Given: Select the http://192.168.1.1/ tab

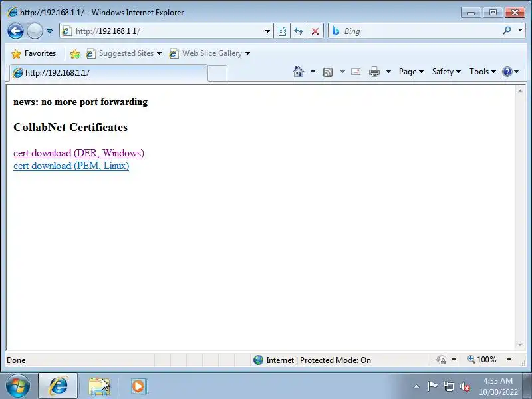Looking at the screenshot, I should [108, 73].
